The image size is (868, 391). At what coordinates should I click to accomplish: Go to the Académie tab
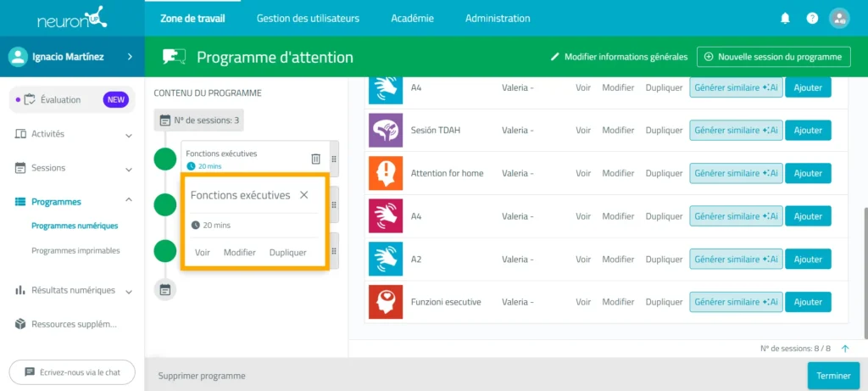413,19
